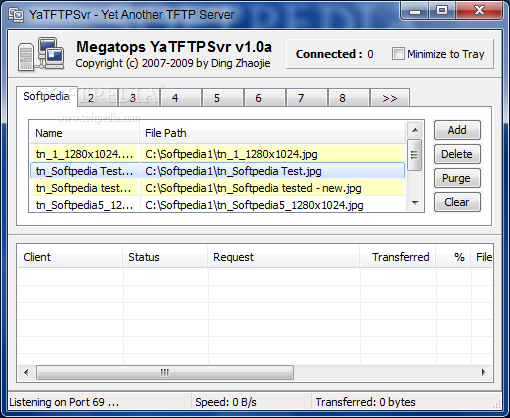Click file list scroll up arrow
This screenshot has width=510, height=418.
(415, 130)
